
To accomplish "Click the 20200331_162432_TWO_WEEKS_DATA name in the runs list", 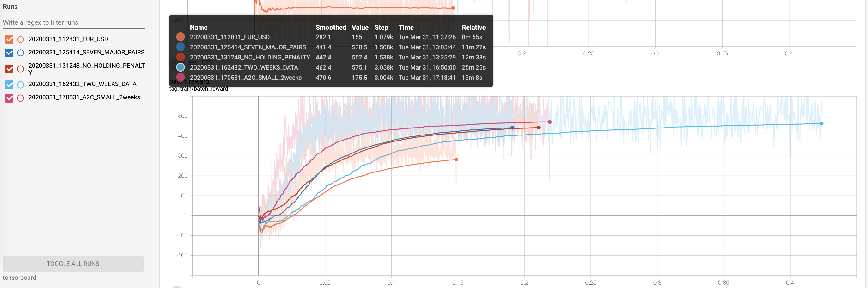I will pyautogui.click(x=82, y=84).
